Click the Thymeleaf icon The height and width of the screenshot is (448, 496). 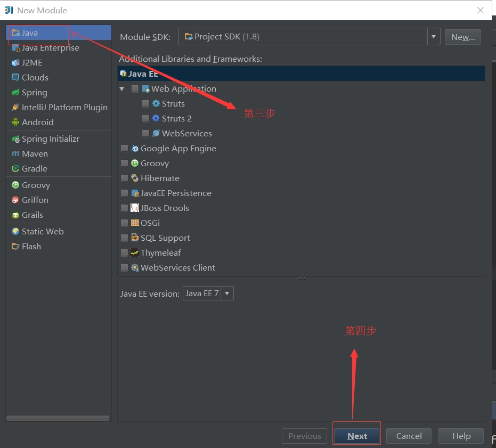[x=135, y=252]
